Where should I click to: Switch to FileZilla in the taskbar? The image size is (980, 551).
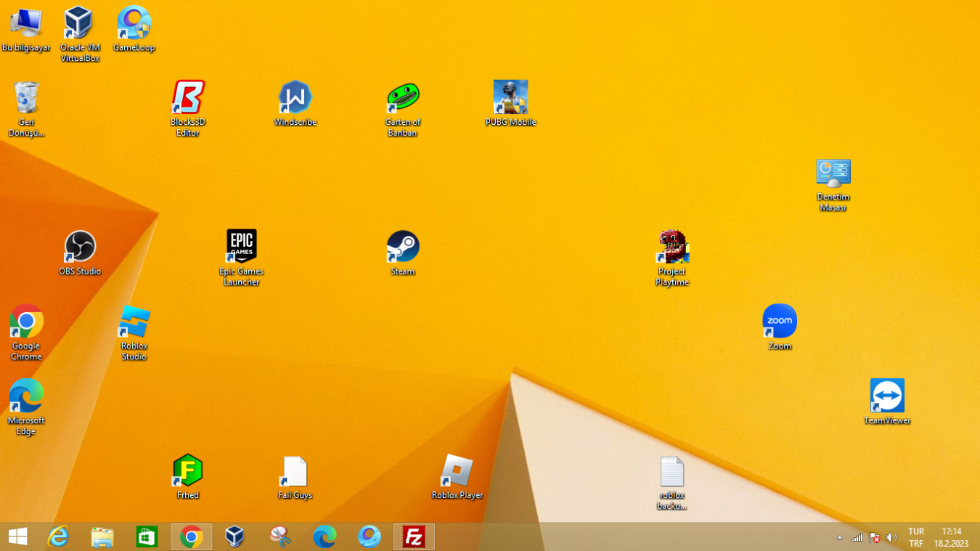(414, 536)
